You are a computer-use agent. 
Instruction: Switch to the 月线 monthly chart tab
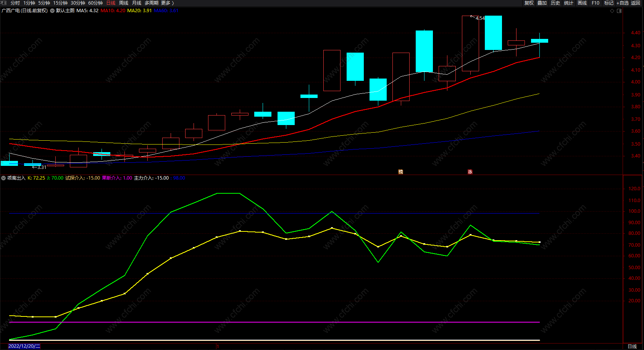(137, 3)
